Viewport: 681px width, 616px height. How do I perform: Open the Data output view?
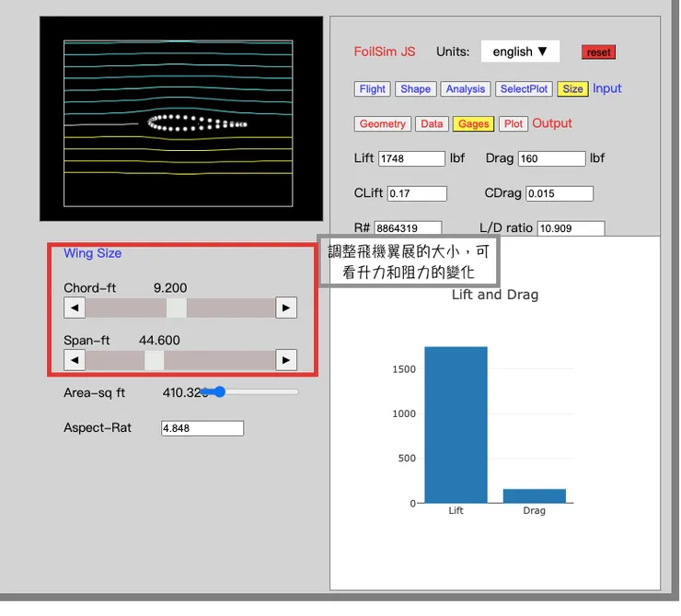click(x=432, y=123)
